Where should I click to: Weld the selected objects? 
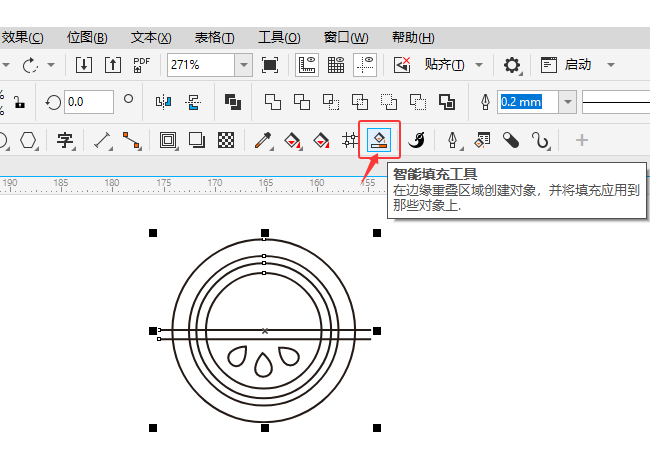pyautogui.click(x=273, y=102)
